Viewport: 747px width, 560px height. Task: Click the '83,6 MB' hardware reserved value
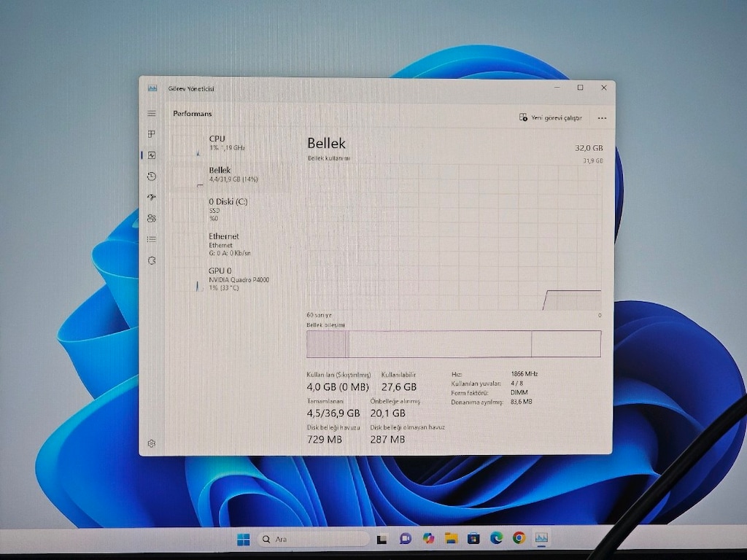tap(521, 402)
